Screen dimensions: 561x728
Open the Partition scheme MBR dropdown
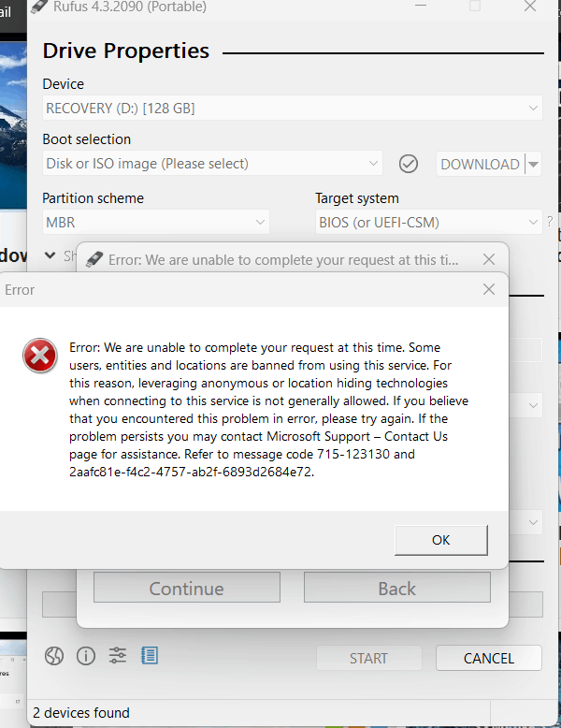pyautogui.click(x=156, y=222)
